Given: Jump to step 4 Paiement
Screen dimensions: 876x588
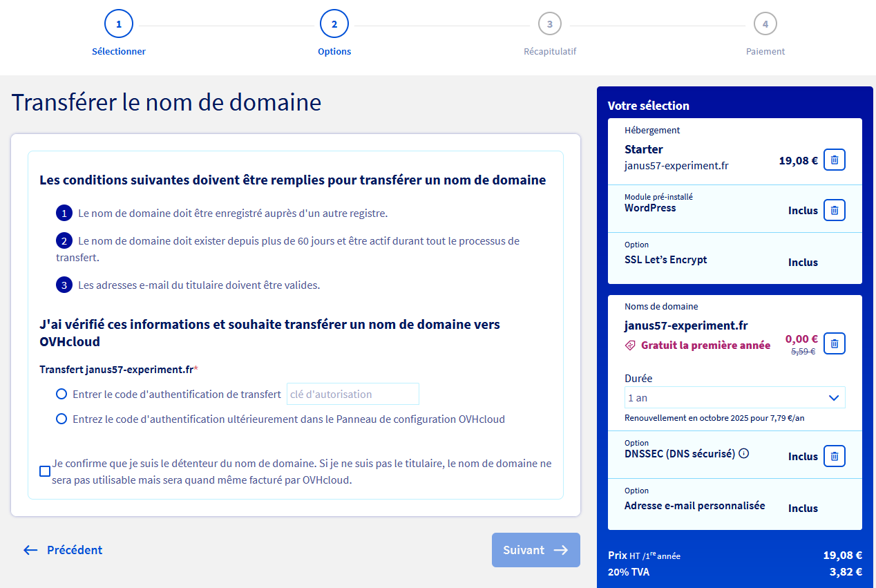Looking at the screenshot, I should pyautogui.click(x=765, y=24).
